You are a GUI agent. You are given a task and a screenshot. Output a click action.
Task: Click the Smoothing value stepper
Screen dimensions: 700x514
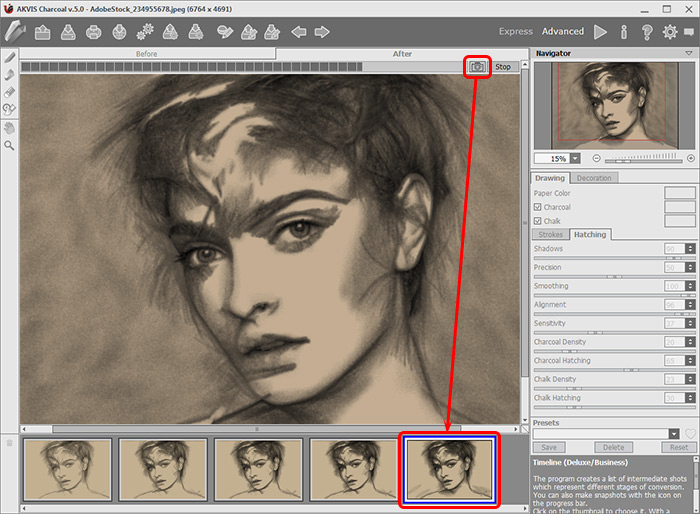(x=690, y=286)
